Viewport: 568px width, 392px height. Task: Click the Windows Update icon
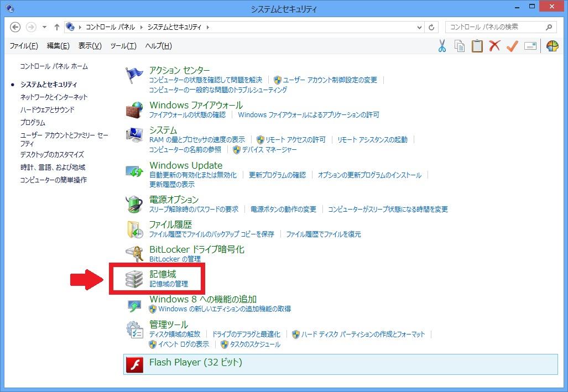coord(134,170)
